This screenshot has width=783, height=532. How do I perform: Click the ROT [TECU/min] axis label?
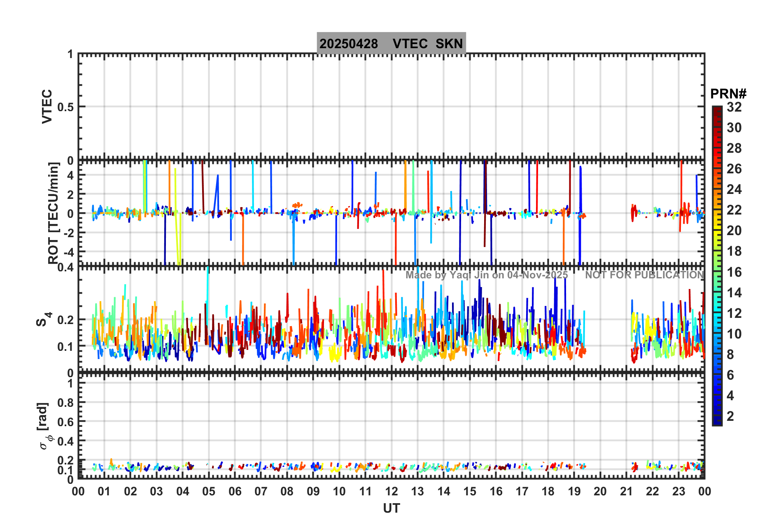[53, 213]
